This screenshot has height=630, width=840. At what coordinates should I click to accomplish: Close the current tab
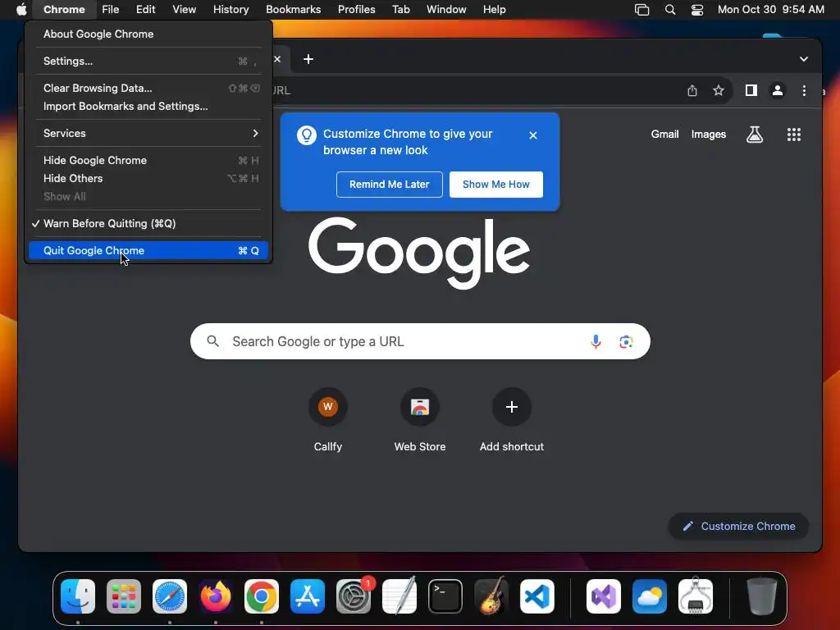tap(277, 59)
